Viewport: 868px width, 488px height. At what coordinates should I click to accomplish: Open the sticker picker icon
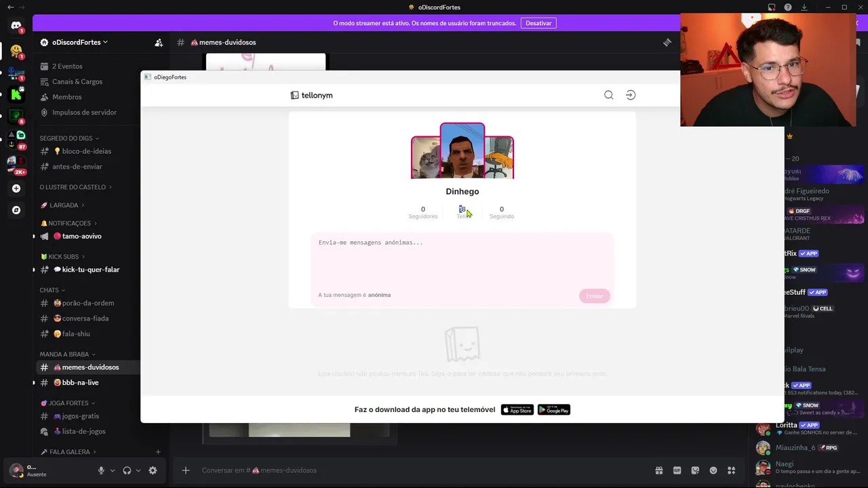tap(695, 470)
